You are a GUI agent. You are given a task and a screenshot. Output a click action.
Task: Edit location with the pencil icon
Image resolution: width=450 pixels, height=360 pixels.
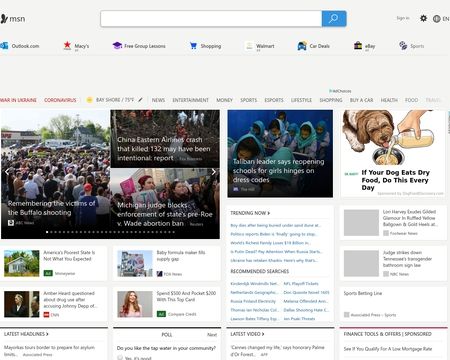pos(140,100)
